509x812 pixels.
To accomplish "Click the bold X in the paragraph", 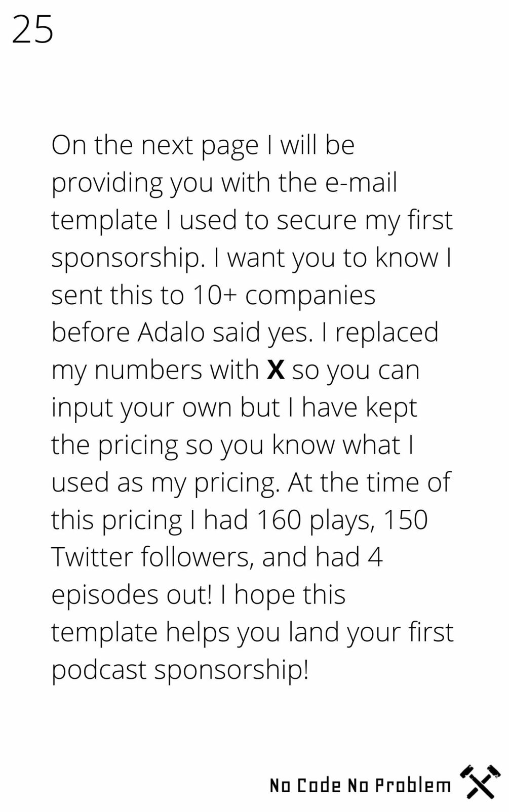I will coord(276,370).
